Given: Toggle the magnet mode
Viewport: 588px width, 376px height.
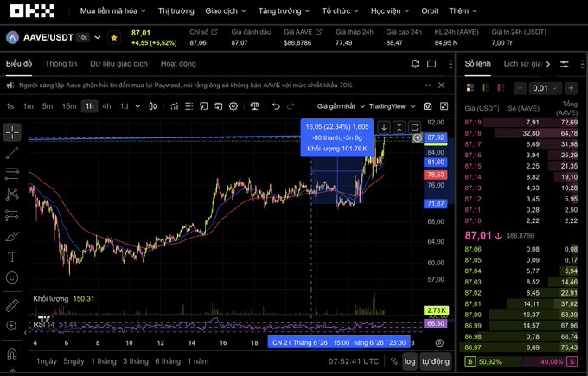Looking at the screenshot, I should (x=12, y=354).
